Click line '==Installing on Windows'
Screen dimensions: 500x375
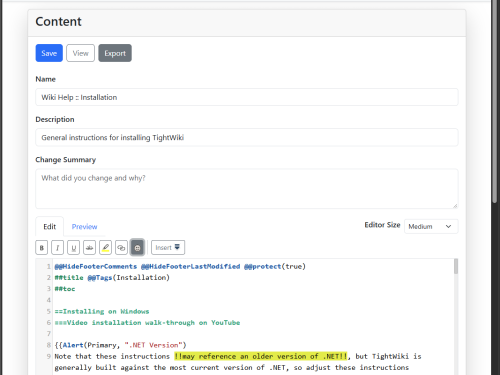click(x=102, y=311)
